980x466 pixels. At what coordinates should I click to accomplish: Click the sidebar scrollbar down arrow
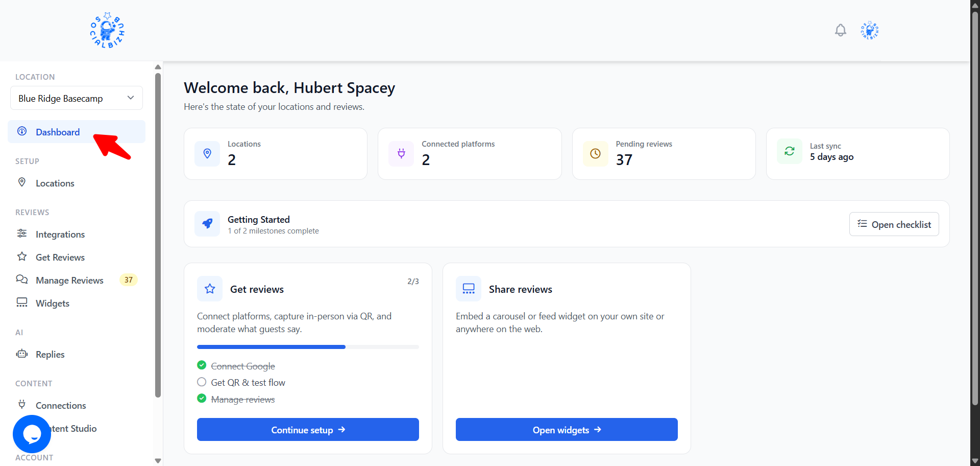[x=158, y=460]
